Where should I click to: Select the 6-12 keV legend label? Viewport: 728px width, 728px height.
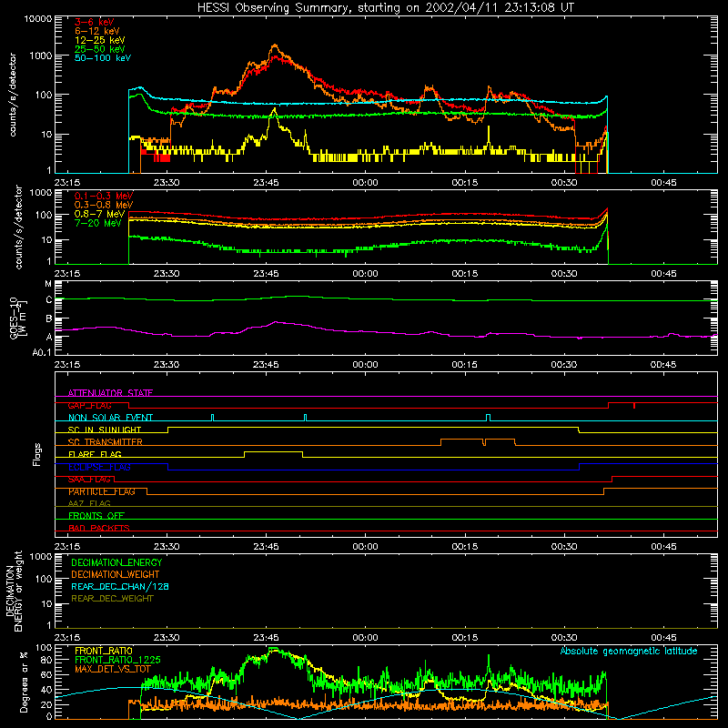[97, 31]
